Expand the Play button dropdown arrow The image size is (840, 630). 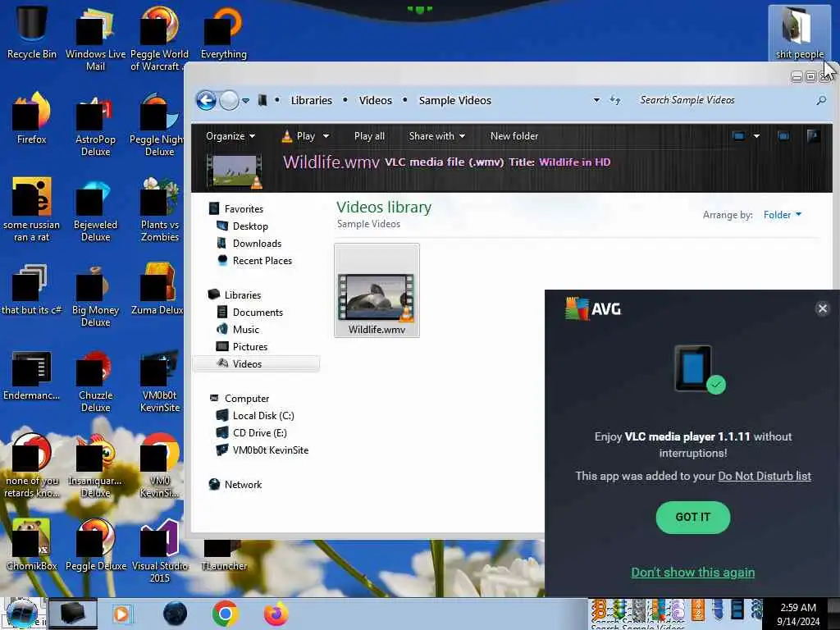click(326, 136)
